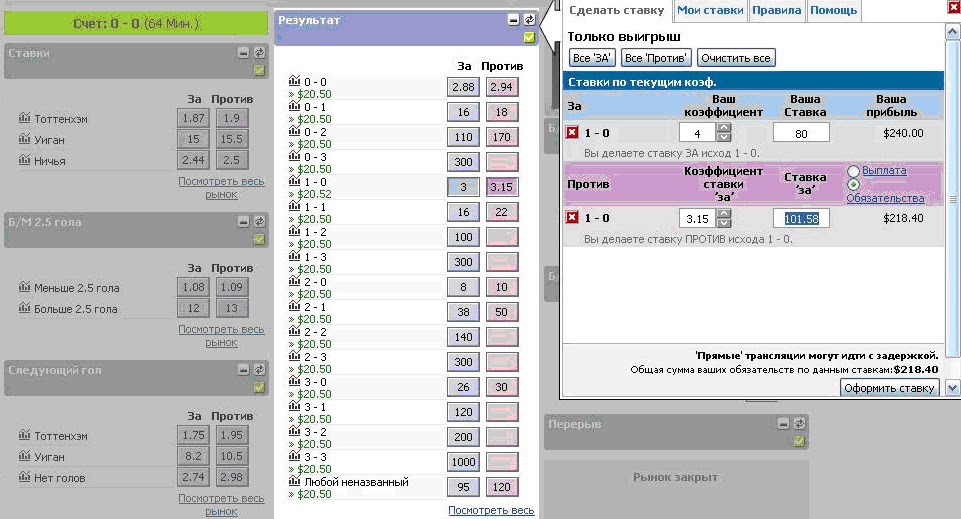The image size is (961, 519).
Task: Click Против odds 3.15 for 1 - 0
Action: (x=501, y=187)
